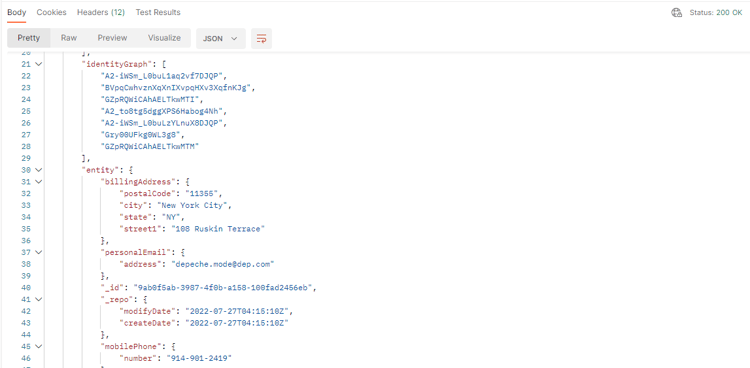Open the Headers (12) tab
This screenshot has height=368, width=750.
pos(101,12)
